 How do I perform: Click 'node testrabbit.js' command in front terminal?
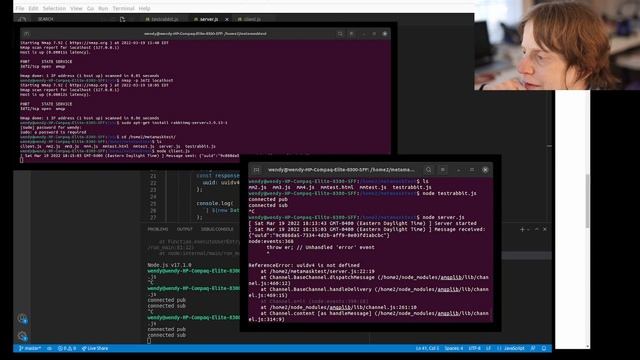click(449, 193)
